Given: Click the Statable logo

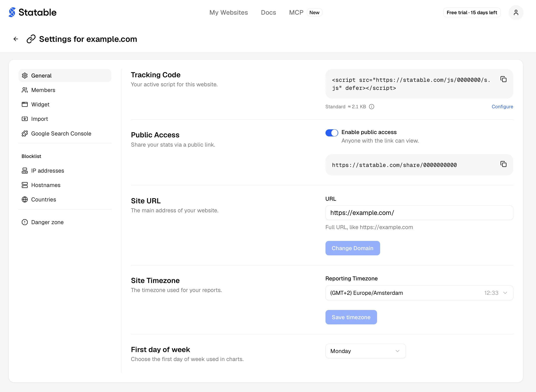Looking at the screenshot, I should click(x=32, y=12).
